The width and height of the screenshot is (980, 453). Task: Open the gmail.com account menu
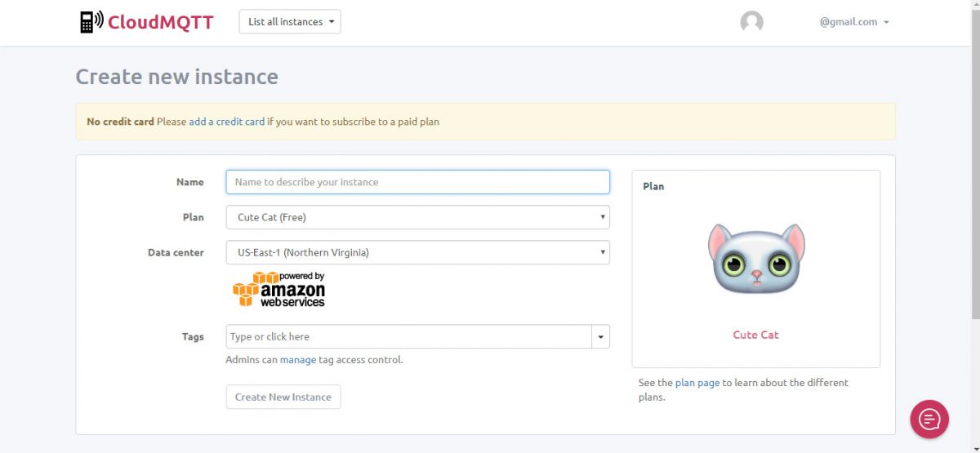853,22
